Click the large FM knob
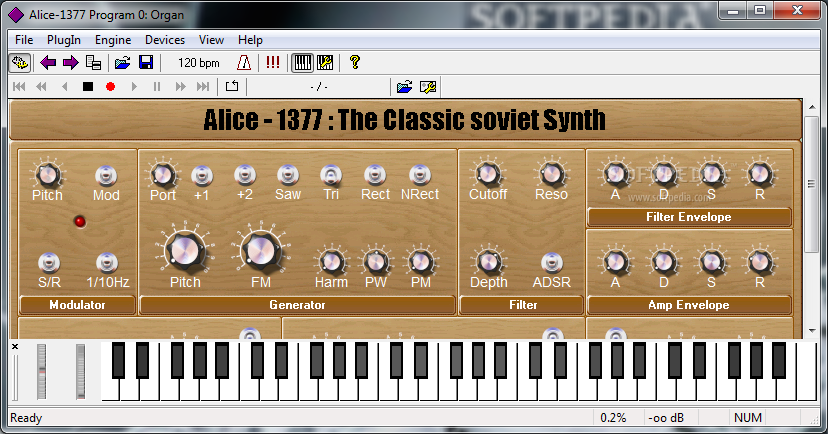828x434 pixels. tap(261, 250)
